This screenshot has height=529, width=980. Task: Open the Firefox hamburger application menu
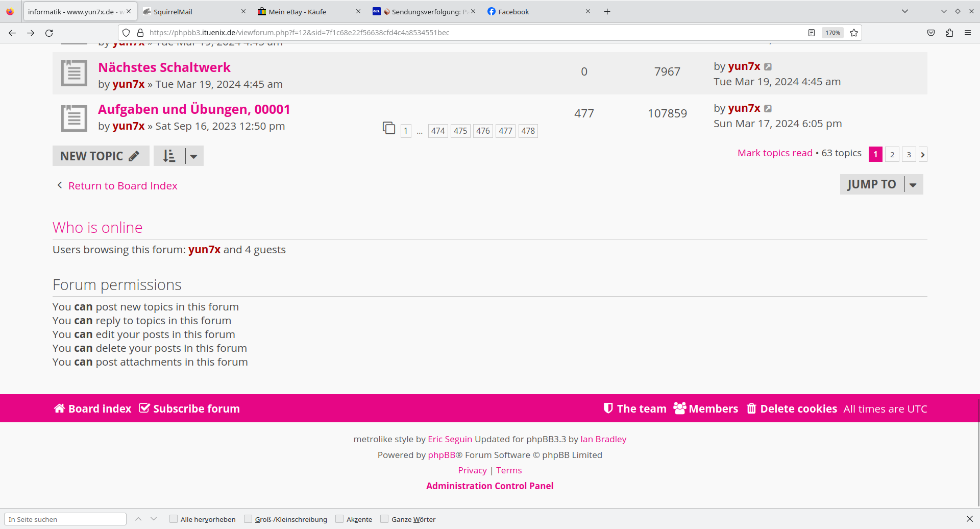968,33
